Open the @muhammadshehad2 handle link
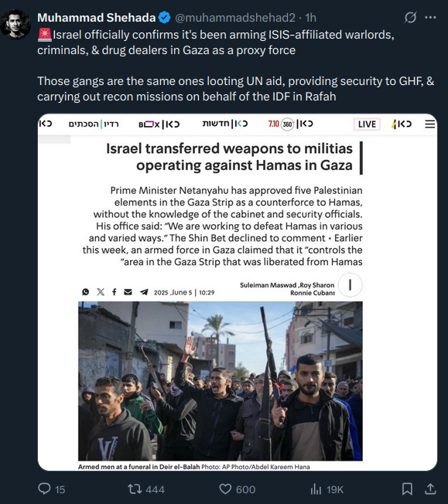448x504 pixels. click(235, 18)
